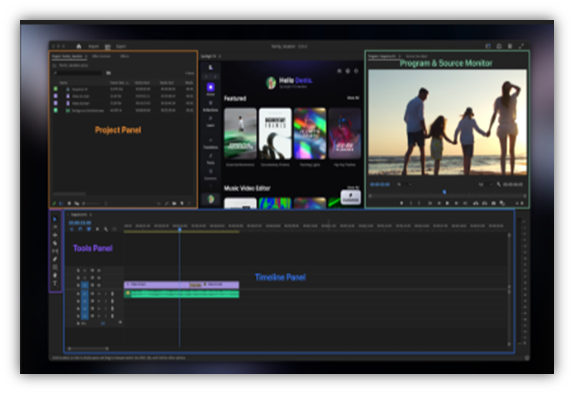Open timeline wrench display settings

(106, 229)
